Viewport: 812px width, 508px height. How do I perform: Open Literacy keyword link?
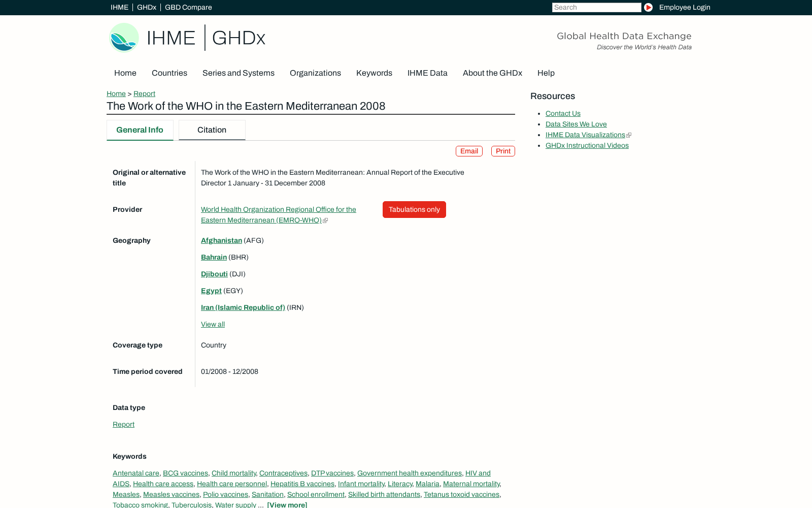pos(400,484)
